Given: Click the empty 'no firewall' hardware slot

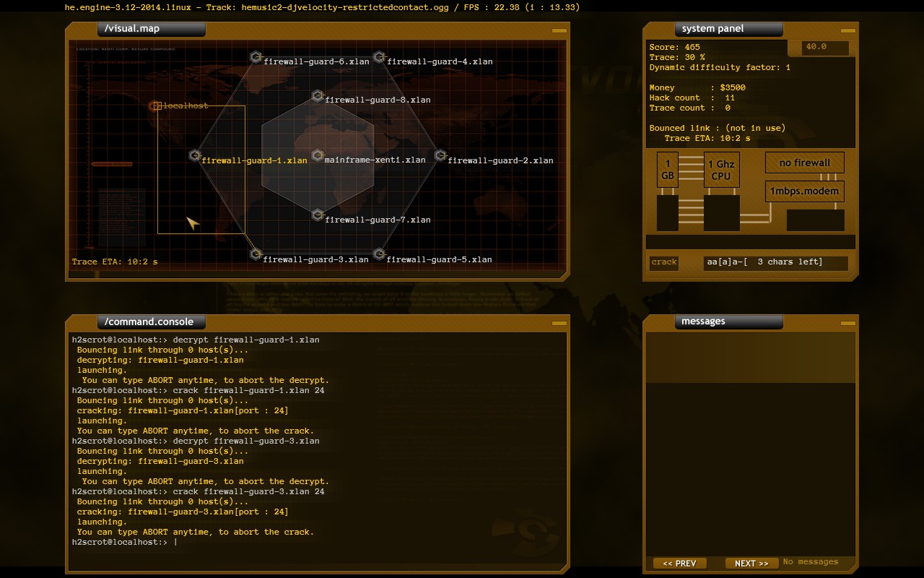Looking at the screenshot, I should [804, 163].
